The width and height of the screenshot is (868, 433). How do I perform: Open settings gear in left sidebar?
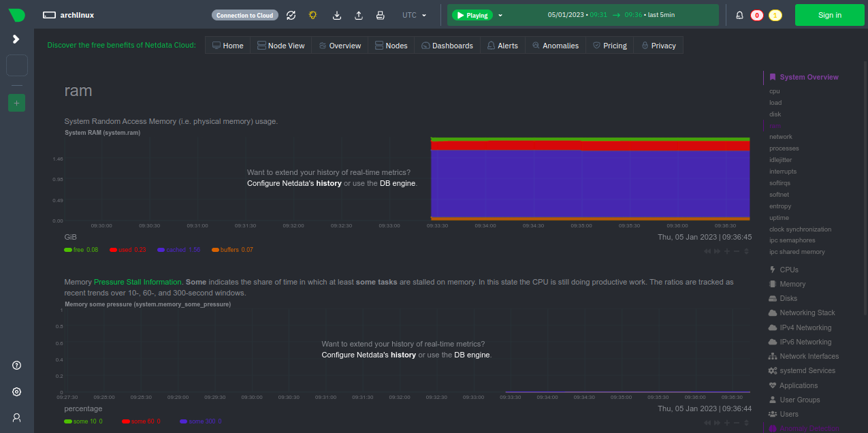pyautogui.click(x=17, y=392)
